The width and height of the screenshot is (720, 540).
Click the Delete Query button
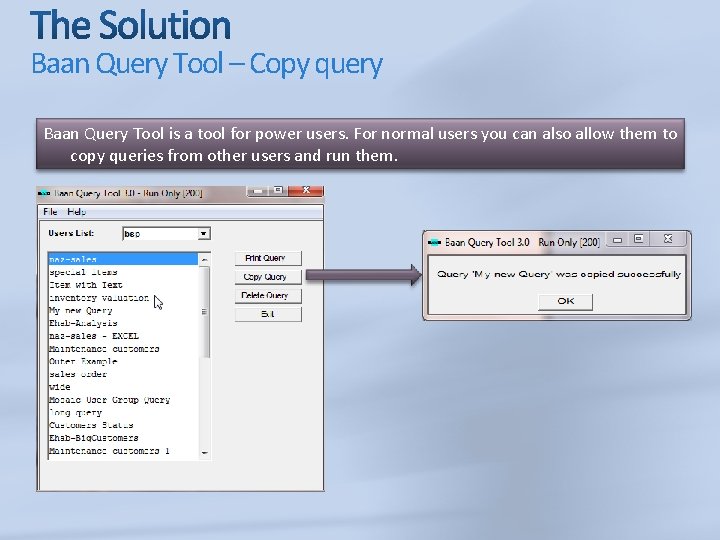click(x=268, y=296)
